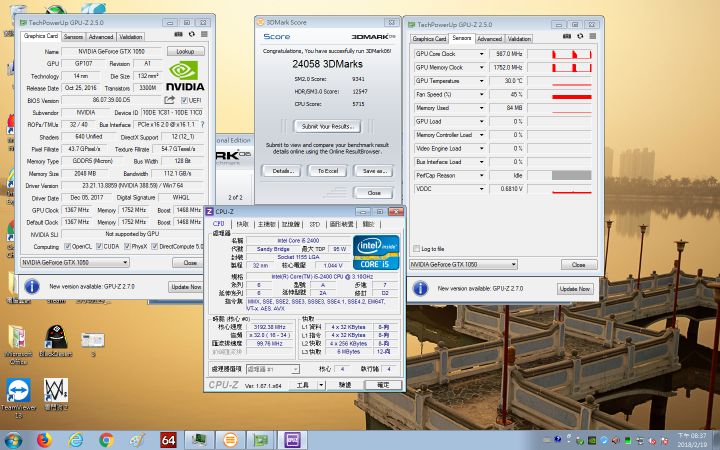Click the taskbar clock showing 08:37
Viewport: 720px width, 450px height.
[692, 439]
